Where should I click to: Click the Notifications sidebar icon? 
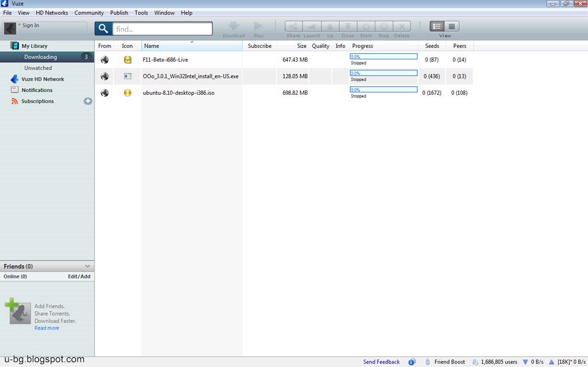tap(15, 90)
